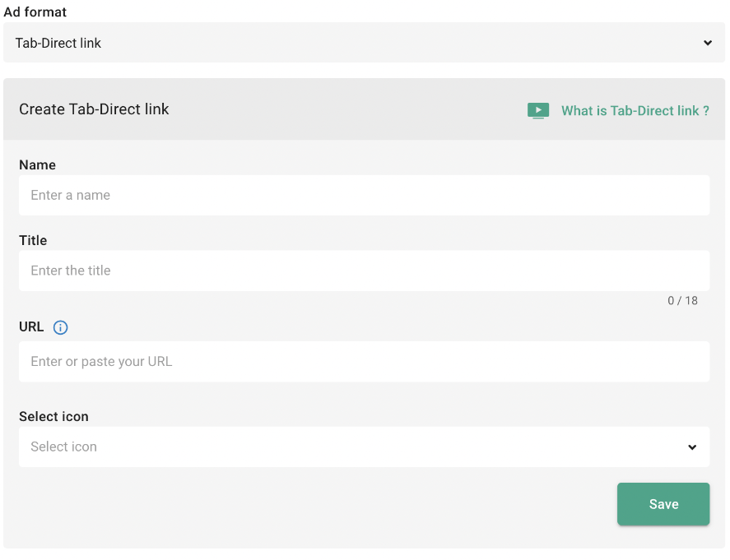Click the title character counter '0 / 18'
The height and width of the screenshot is (560, 730).
[x=682, y=301]
